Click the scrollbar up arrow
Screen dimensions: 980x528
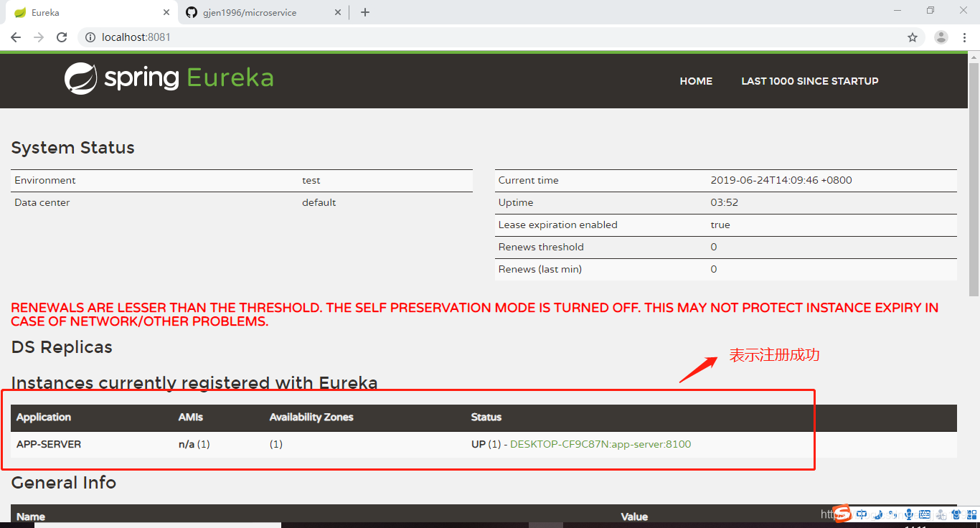974,57
